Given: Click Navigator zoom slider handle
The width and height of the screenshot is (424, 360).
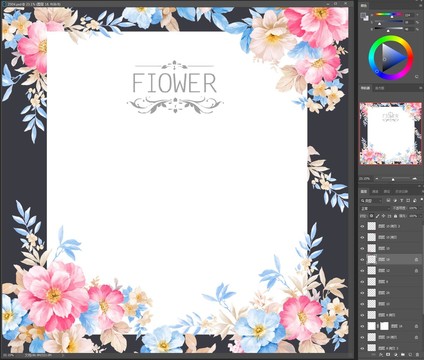Looking at the screenshot, I should tap(393, 179).
